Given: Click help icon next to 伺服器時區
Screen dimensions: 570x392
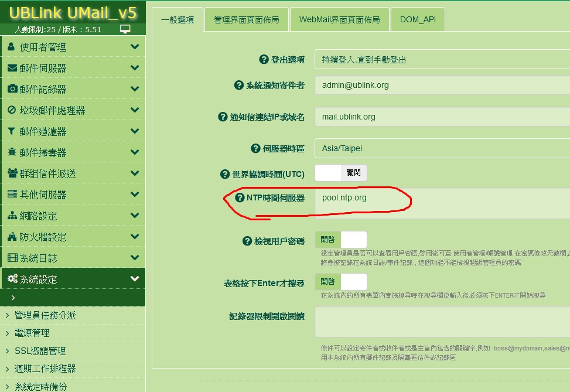Looking at the screenshot, I should [255, 149].
